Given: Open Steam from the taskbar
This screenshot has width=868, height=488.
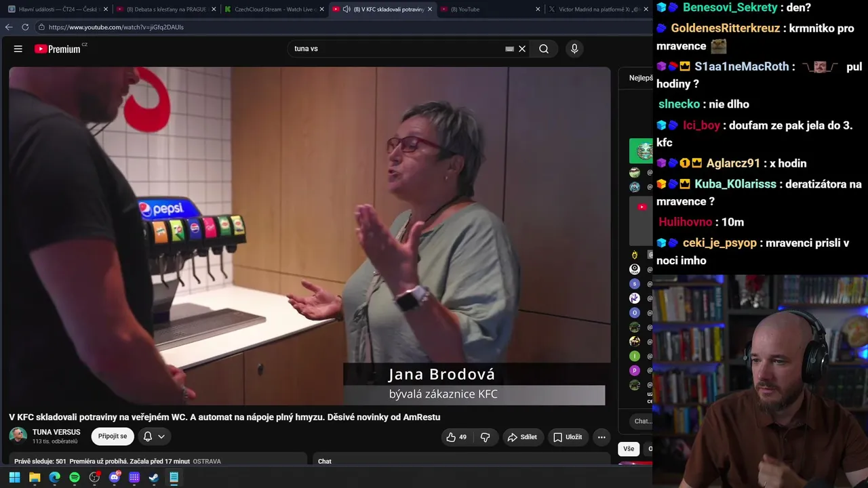Looking at the screenshot, I should click(x=154, y=477).
